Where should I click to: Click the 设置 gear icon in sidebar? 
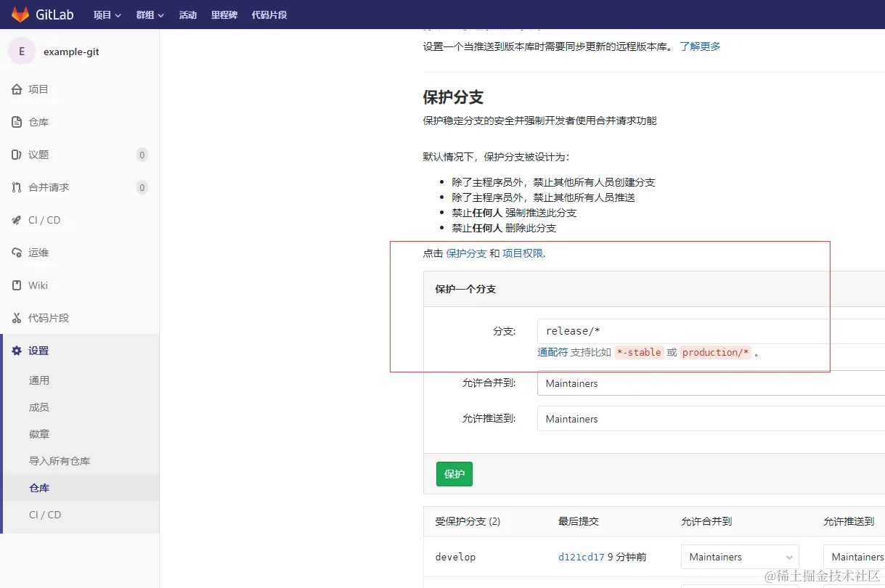[17, 351]
